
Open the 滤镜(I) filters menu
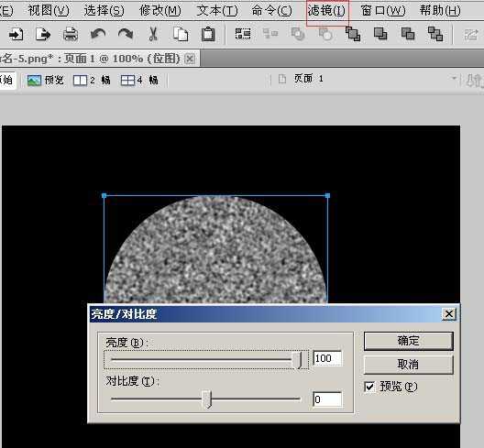[326, 11]
